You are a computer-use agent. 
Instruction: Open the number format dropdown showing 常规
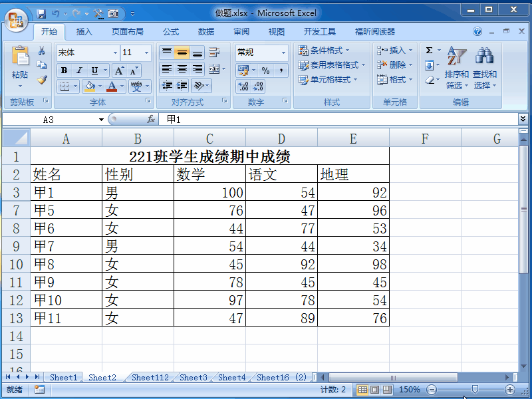[x=263, y=53]
